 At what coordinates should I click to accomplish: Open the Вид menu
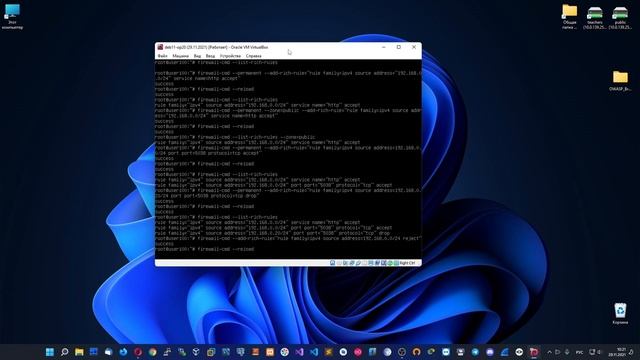pyautogui.click(x=197, y=56)
